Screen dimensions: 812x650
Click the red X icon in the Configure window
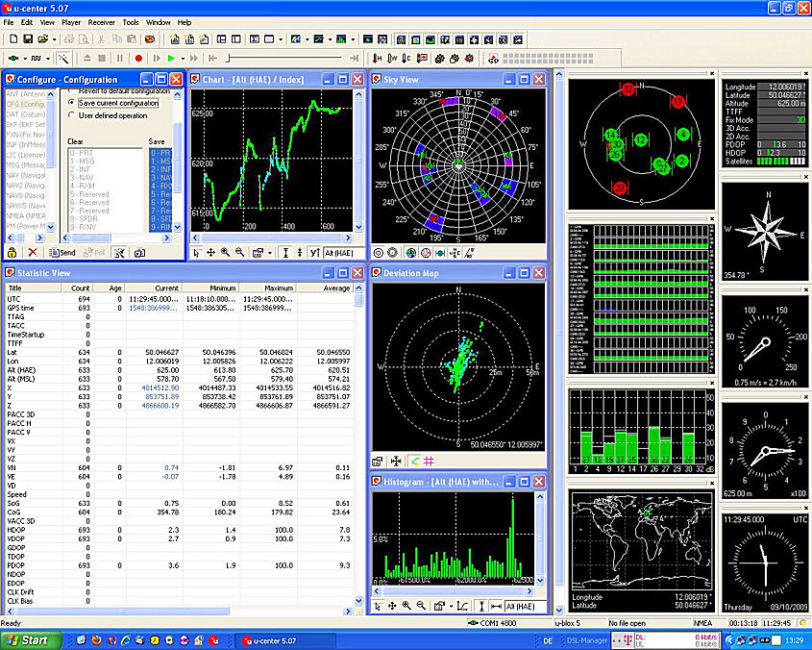[x=33, y=253]
